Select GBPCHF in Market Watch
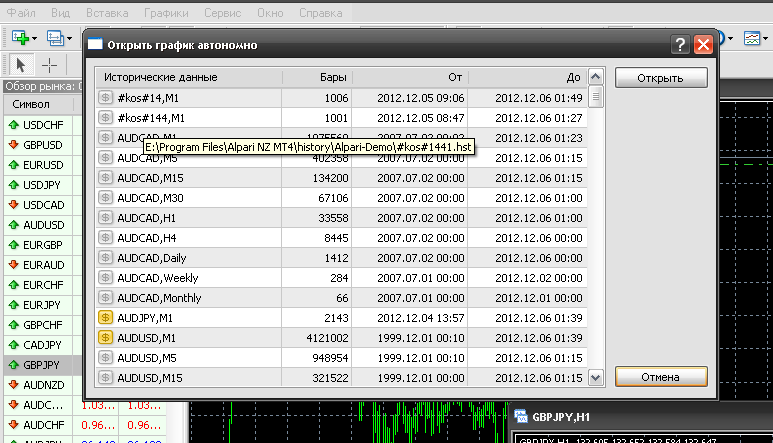The image size is (773, 443). [43, 325]
